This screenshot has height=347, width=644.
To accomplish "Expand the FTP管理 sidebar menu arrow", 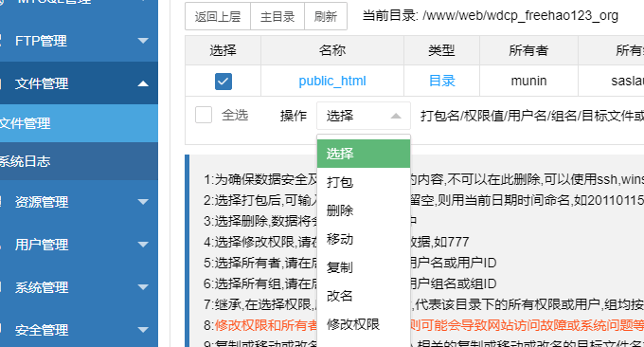I will 143,41.
